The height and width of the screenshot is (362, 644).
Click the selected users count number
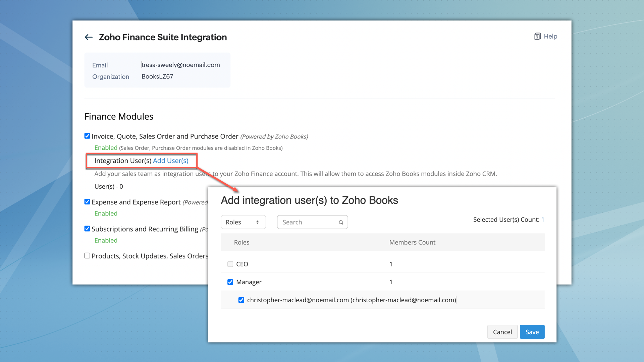(x=543, y=220)
